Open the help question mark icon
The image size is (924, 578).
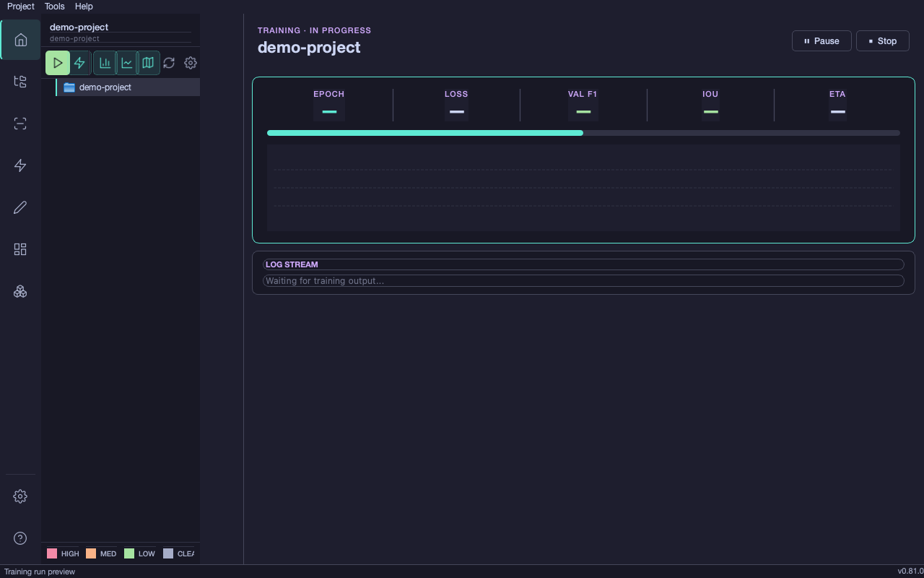coord(20,538)
